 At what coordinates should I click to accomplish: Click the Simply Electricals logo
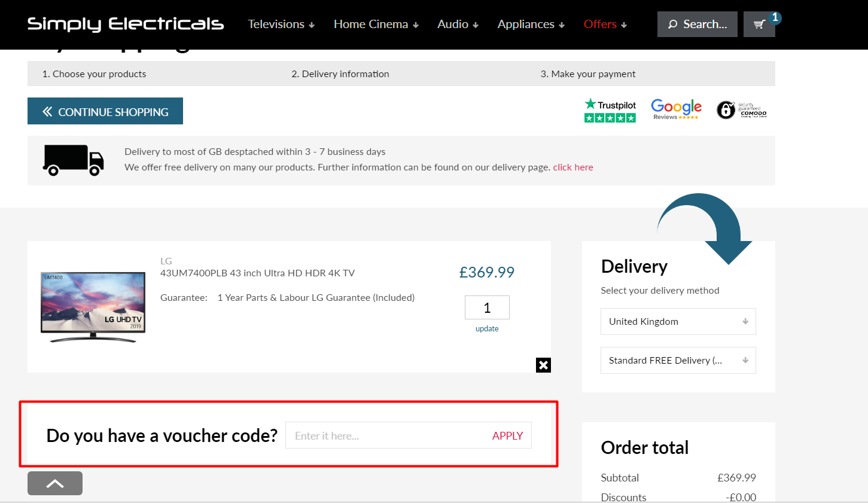click(x=125, y=24)
